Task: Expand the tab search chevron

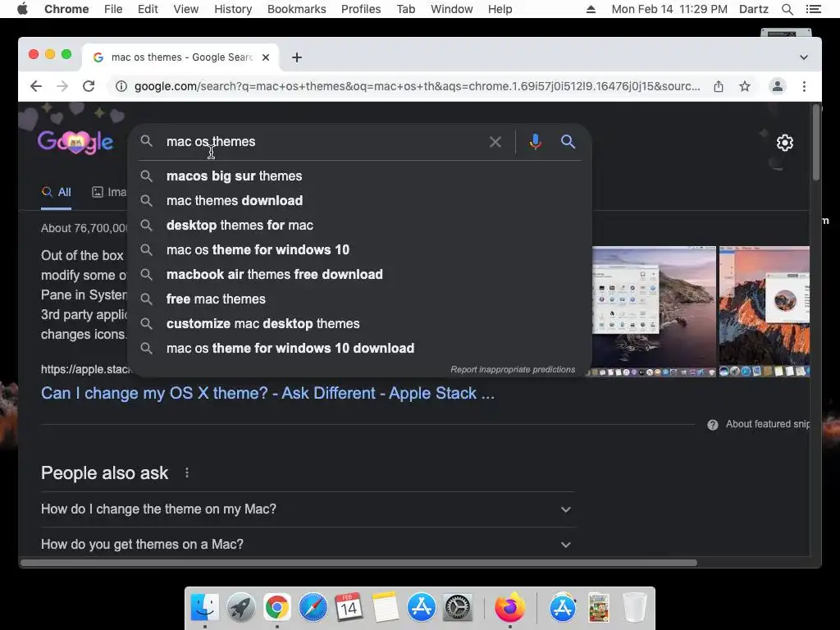Action: (x=804, y=57)
